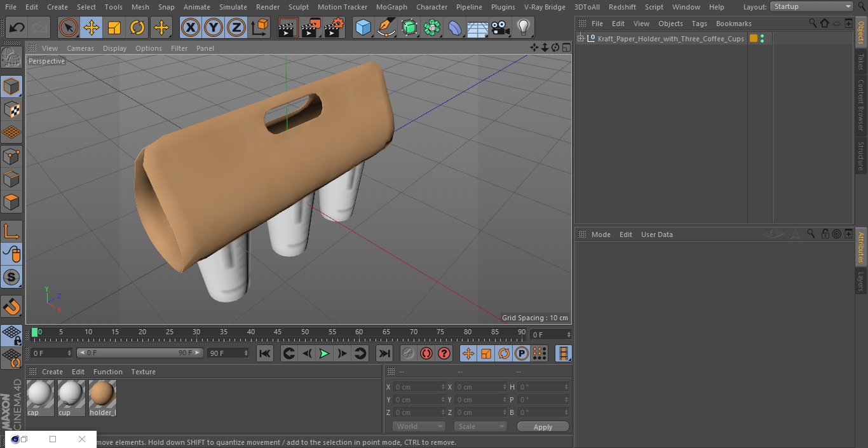
Task: Go to start of animation
Action: pos(265,353)
